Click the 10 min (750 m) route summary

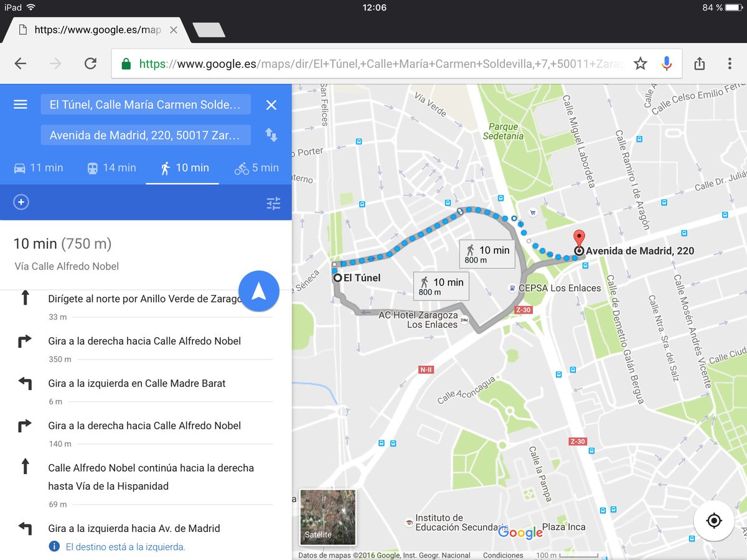coord(62,244)
